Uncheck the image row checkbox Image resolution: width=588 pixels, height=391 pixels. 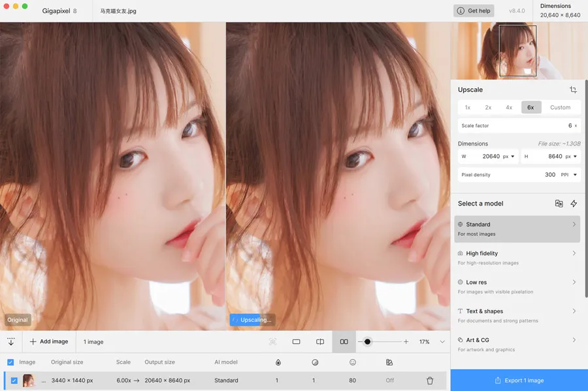click(14, 381)
